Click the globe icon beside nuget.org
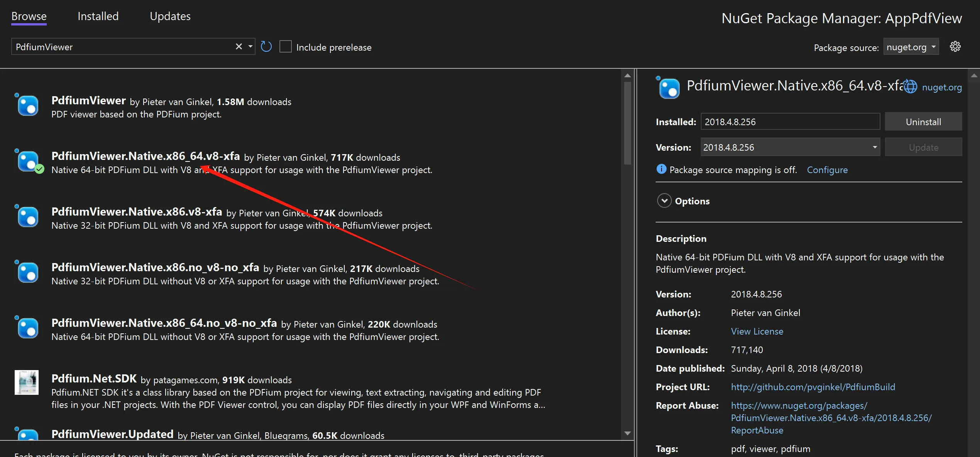 (x=910, y=87)
